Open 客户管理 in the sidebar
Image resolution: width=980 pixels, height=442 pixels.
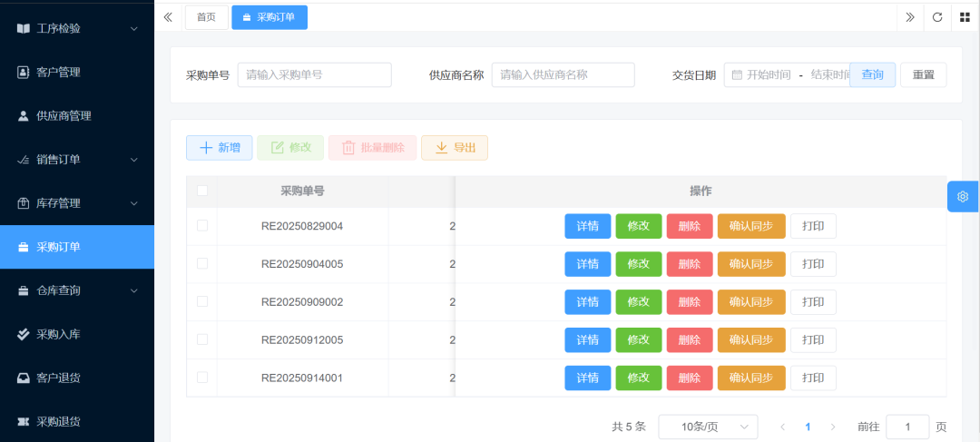[58, 73]
